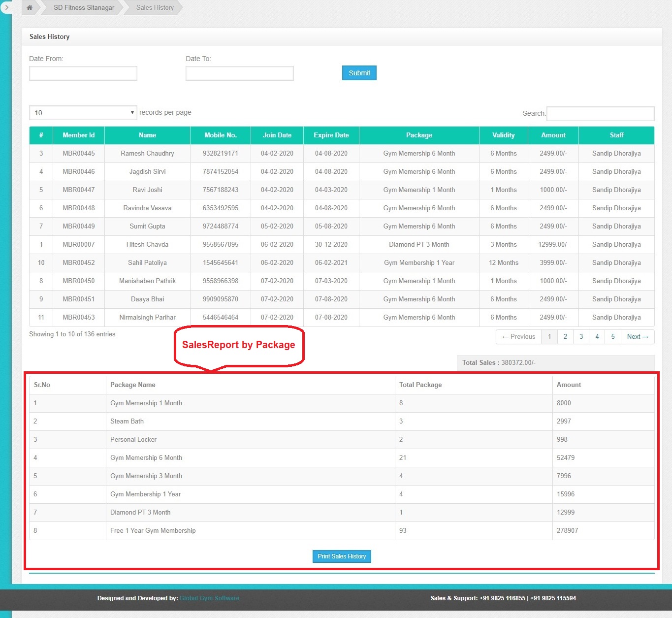Select page 2 in pagination

(x=565, y=336)
